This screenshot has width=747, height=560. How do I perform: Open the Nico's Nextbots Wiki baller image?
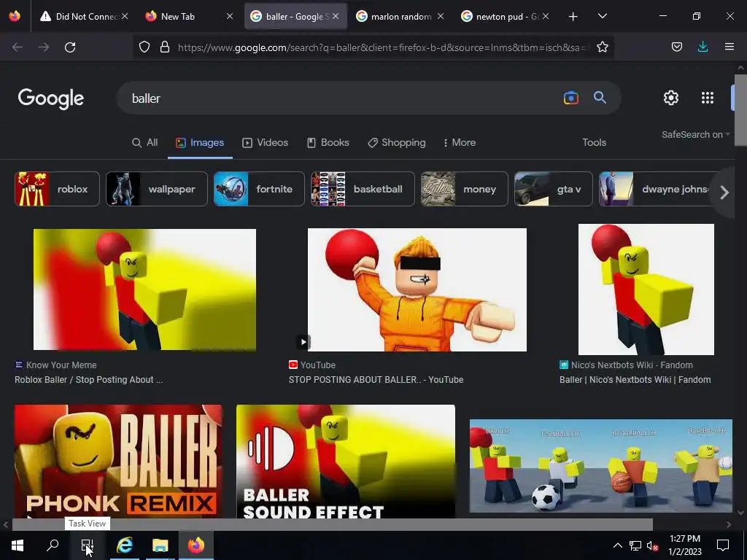click(x=646, y=289)
